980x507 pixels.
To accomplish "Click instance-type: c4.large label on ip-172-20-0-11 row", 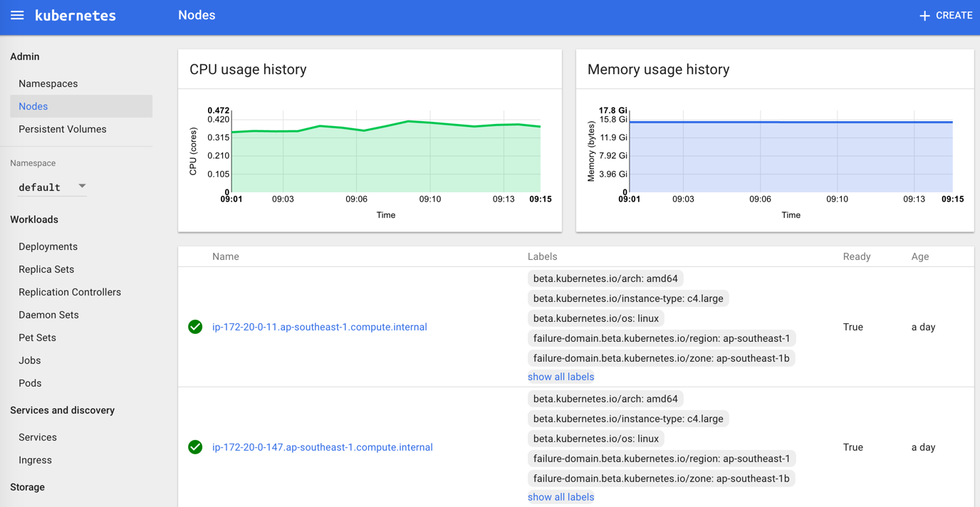I will (628, 298).
